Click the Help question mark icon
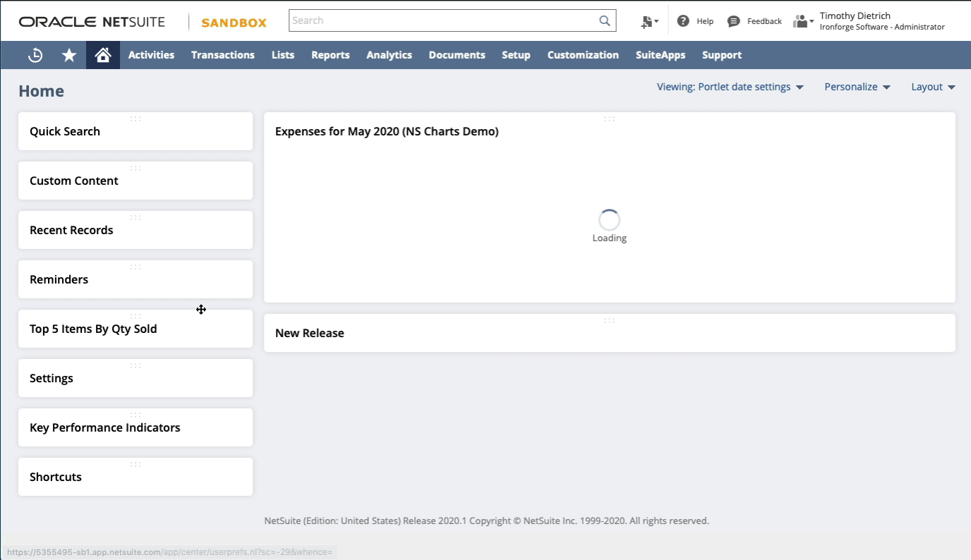Viewport: 971px width, 560px height. pyautogui.click(x=683, y=21)
